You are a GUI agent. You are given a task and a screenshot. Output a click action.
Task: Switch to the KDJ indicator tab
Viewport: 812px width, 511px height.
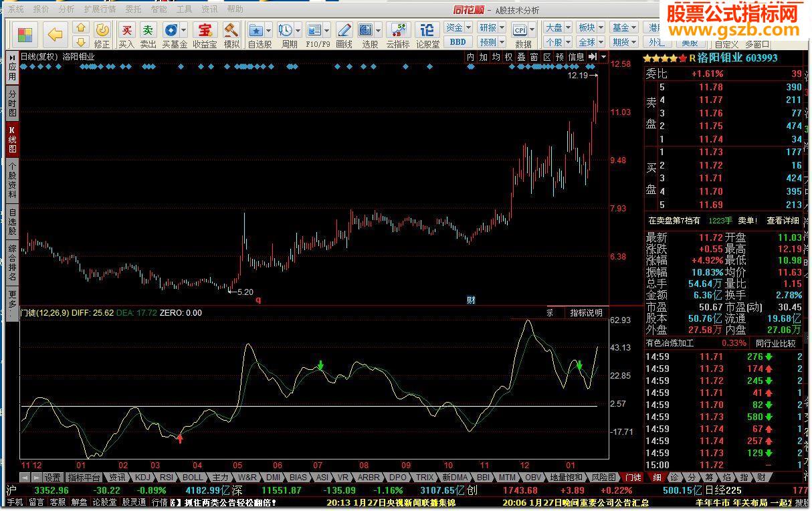pyautogui.click(x=142, y=477)
